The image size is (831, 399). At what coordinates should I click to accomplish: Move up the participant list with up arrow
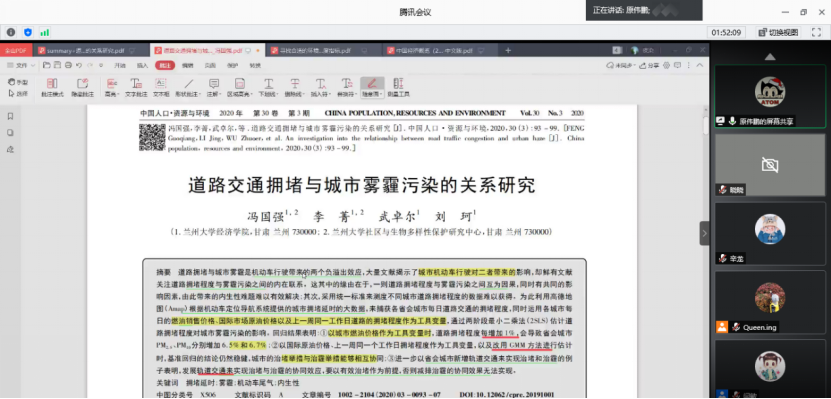(770, 57)
